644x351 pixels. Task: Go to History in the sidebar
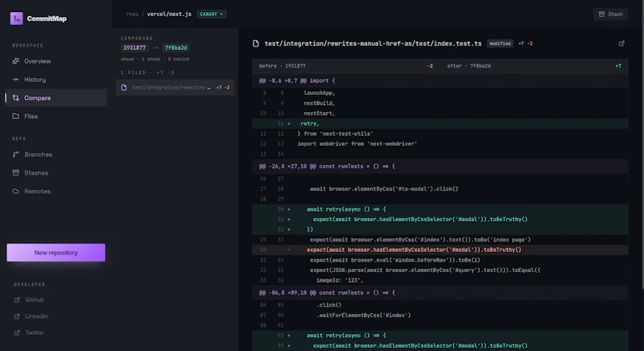pyautogui.click(x=56, y=80)
